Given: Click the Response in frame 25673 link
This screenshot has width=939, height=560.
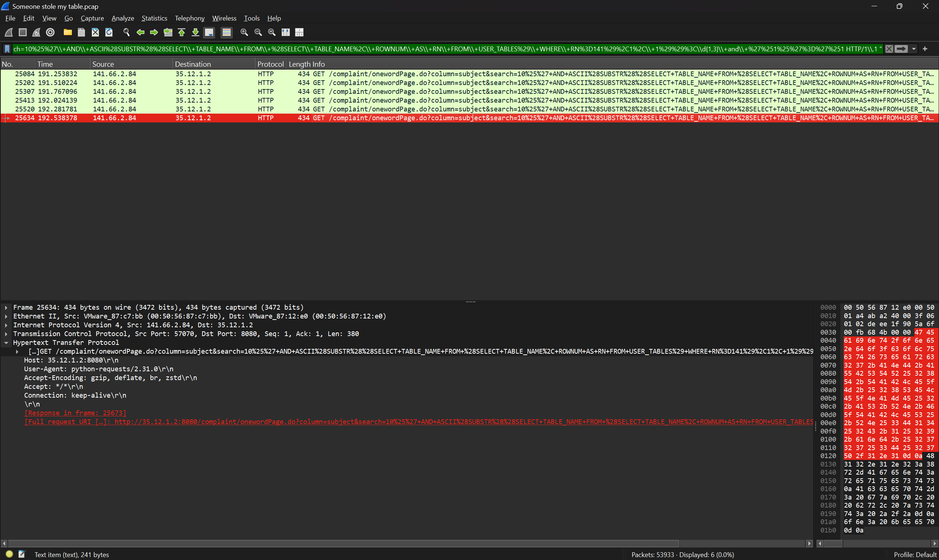Looking at the screenshot, I should (x=75, y=413).
